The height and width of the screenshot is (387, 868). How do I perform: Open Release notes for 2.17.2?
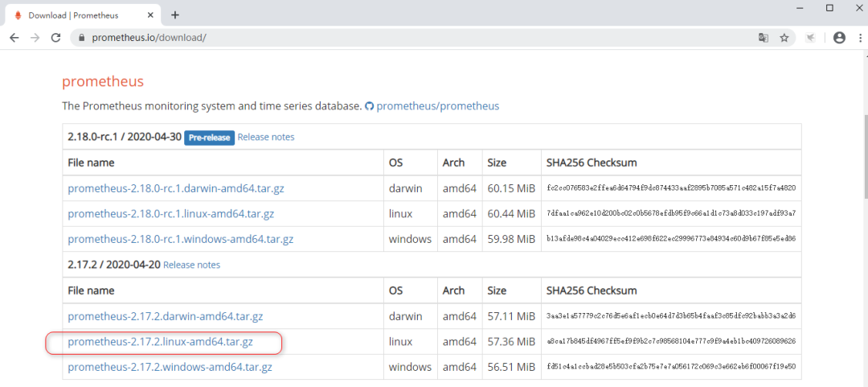click(191, 265)
